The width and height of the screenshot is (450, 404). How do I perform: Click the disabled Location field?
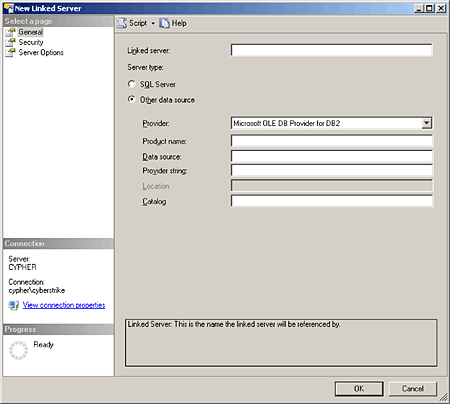(332, 186)
